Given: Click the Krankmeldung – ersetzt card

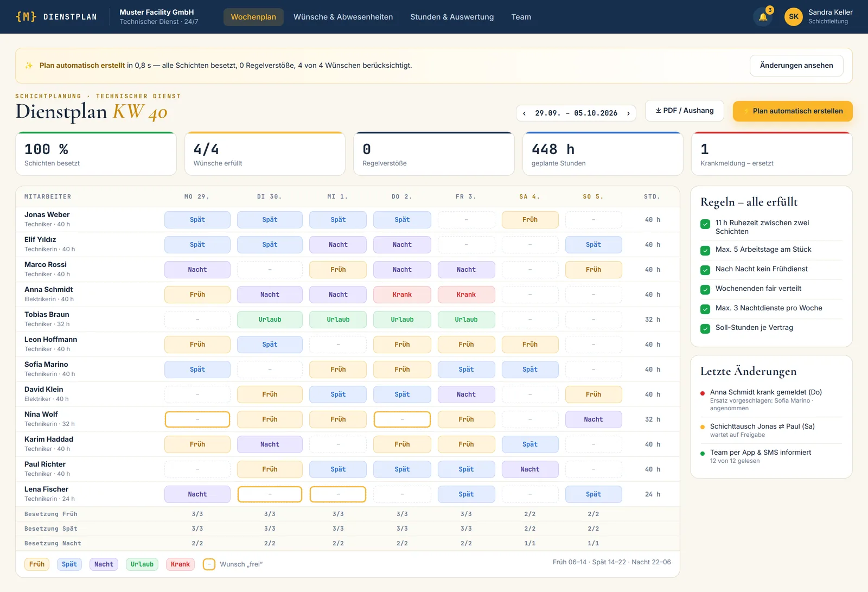Looking at the screenshot, I should click(772, 154).
